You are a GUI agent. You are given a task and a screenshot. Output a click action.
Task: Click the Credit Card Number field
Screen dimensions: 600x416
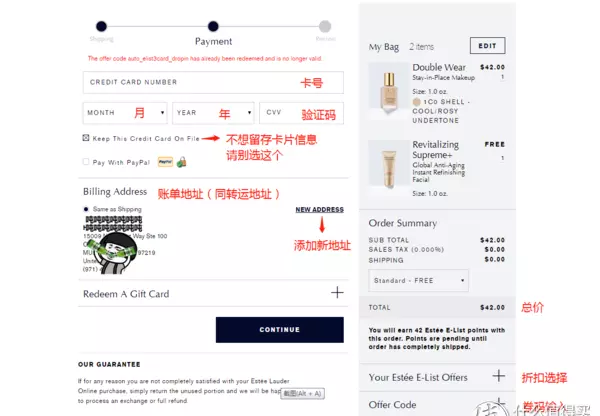click(213, 82)
